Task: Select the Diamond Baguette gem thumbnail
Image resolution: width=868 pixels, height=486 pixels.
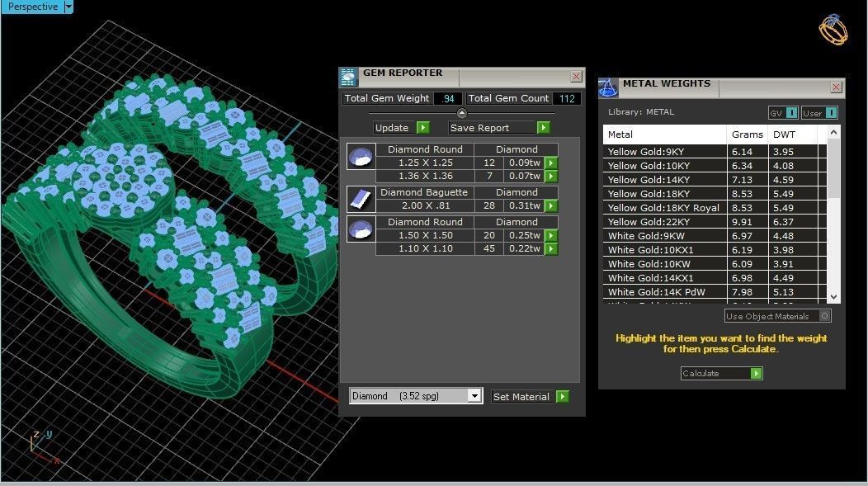Action: (x=361, y=200)
